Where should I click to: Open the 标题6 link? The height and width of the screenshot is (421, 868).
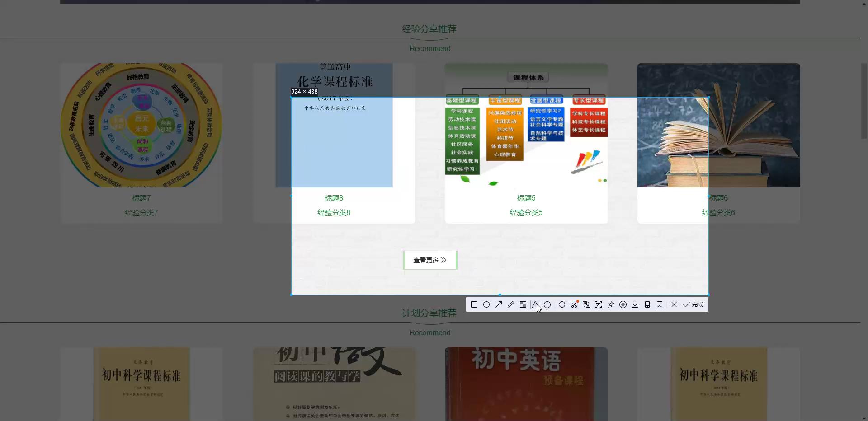point(718,198)
